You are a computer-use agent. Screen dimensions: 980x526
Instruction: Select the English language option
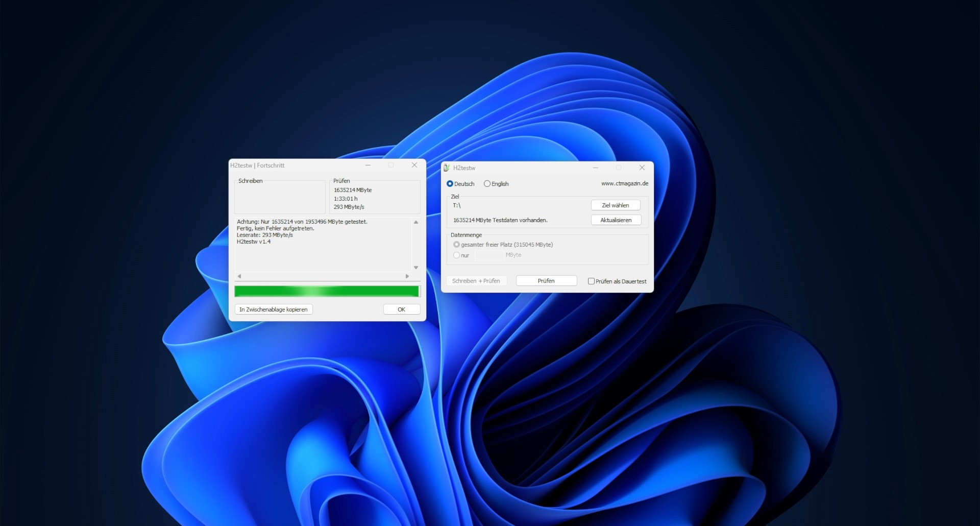coord(487,183)
